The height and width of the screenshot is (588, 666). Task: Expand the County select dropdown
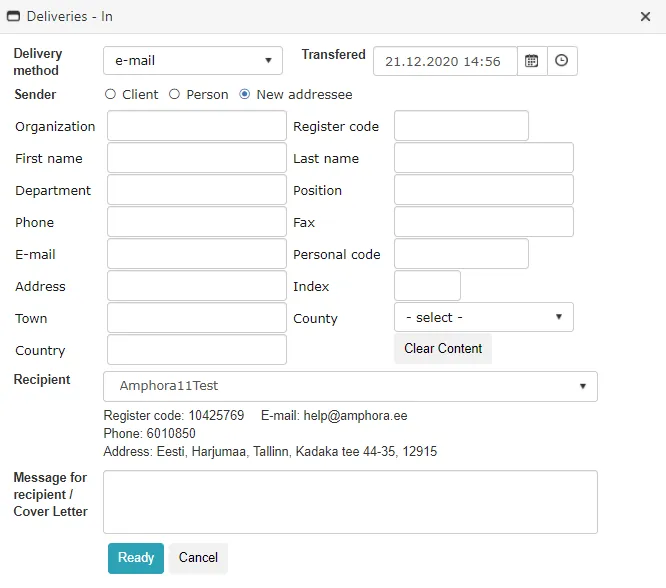pyautogui.click(x=484, y=317)
